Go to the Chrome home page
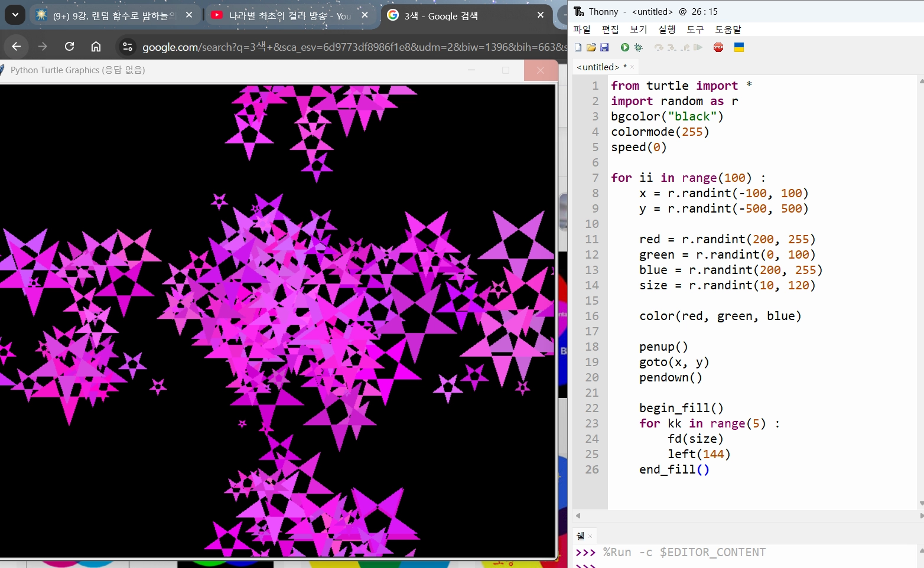The height and width of the screenshot is (568, 924). 96,47
